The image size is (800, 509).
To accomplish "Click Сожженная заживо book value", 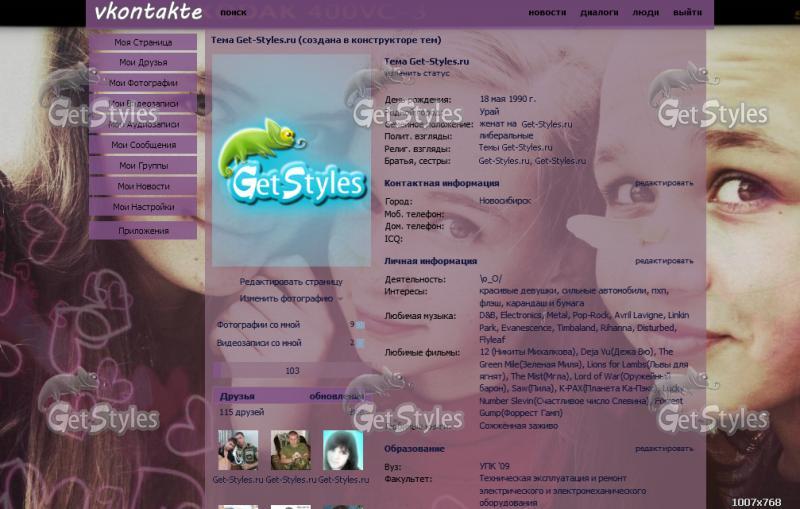I will (518, 425).
